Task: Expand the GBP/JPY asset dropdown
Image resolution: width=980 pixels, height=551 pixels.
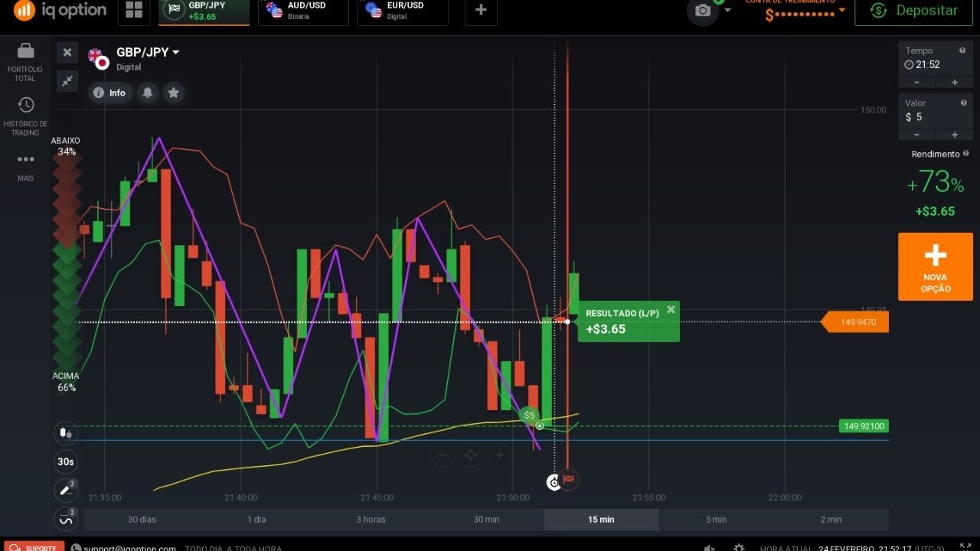Action: click(x=175, y=52)
